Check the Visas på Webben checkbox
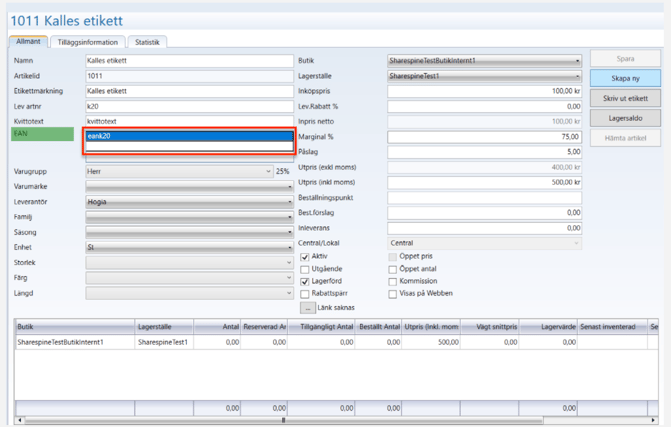 click(392, 294)
